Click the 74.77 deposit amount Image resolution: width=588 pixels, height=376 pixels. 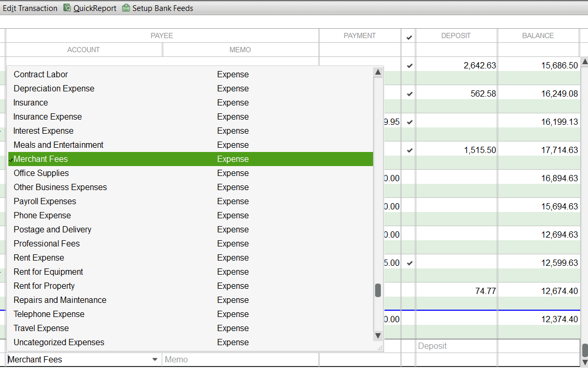click(485, 291)
